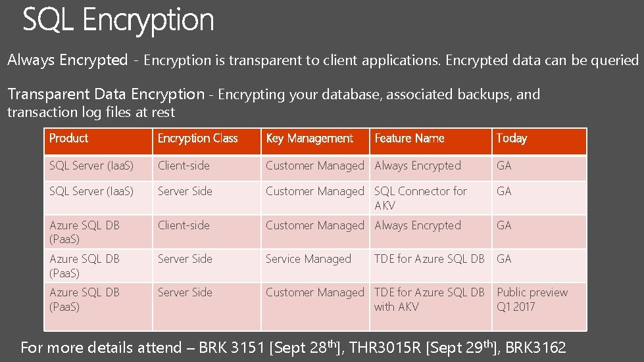The image size is (644, 362).
Task: Select the Encryption Class column header
Action: point(207,141)
